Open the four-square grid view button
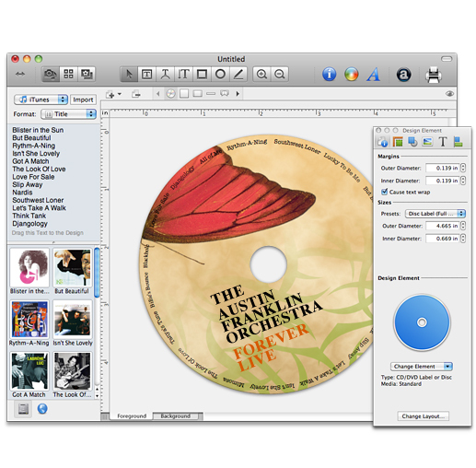This screenshot has width=476, height=468. point(68,74)
